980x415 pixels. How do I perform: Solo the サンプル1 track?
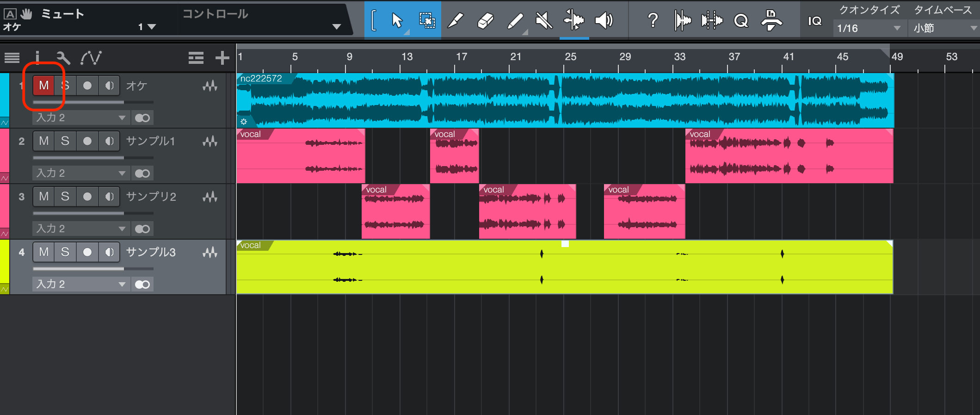point(65,141)
